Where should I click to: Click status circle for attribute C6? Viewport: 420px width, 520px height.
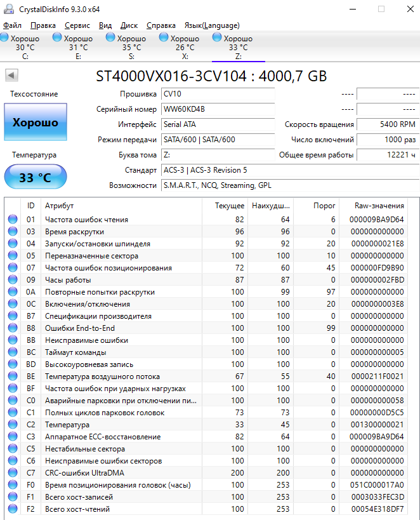pyautogui.click(x=13, y=460)
